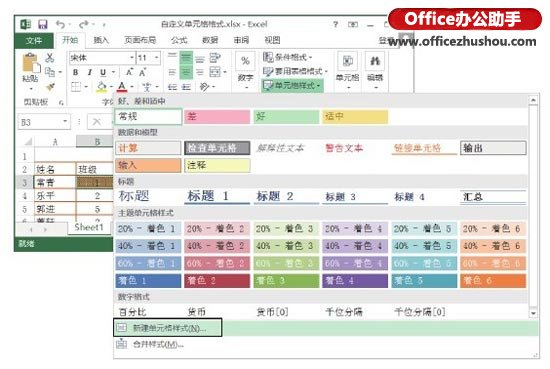Click the Fill Color bucket icon
550x369 pixels.
coord(102,87)
